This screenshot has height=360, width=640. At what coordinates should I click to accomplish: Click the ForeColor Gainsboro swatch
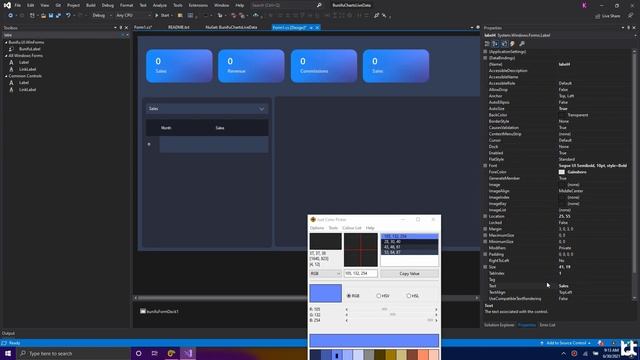(x=562, y=172)
